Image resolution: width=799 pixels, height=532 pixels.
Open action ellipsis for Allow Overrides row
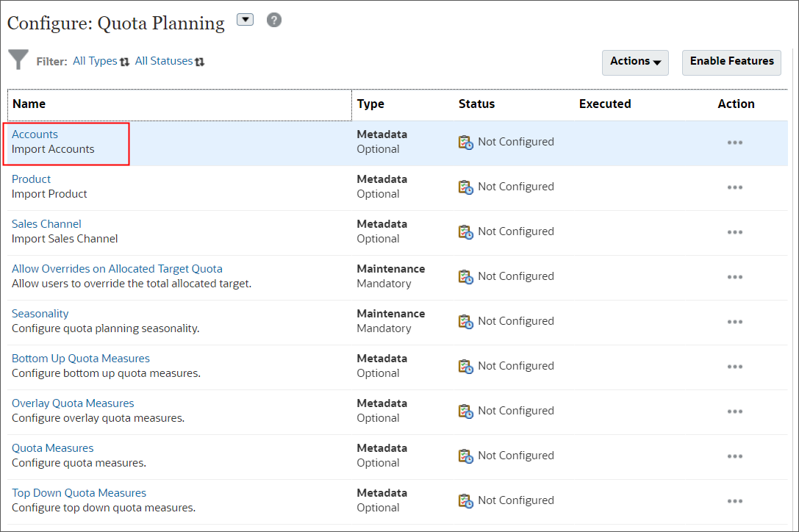(x=735, y=277)
